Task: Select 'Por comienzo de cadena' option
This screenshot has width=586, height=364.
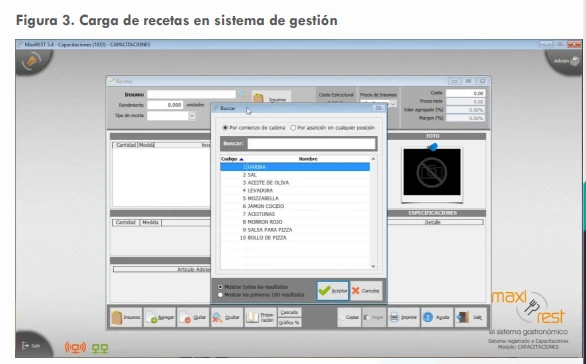Action: tap(254, 128)
